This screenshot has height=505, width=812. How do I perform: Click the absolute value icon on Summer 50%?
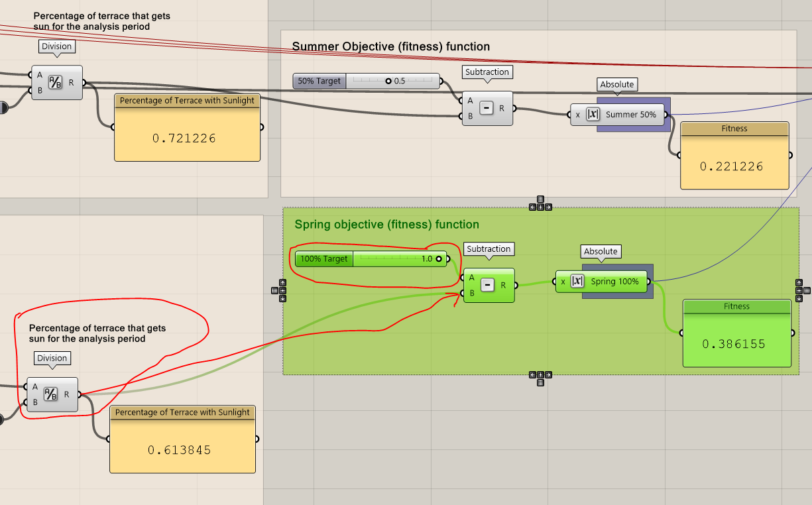[593, 115]
